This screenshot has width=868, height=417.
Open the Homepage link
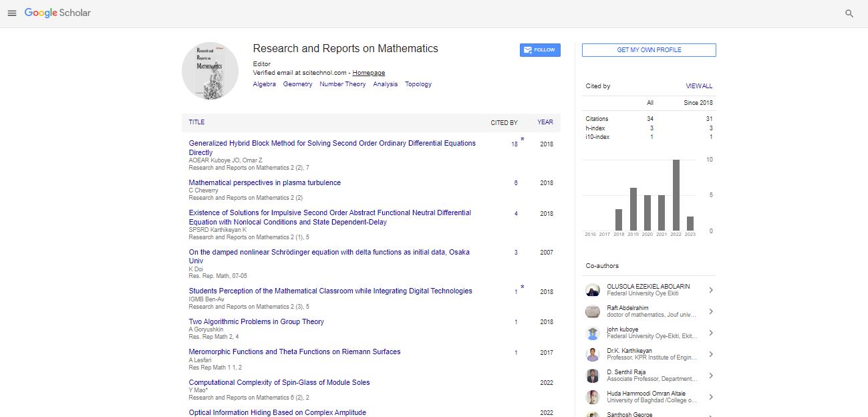[369, 73]
